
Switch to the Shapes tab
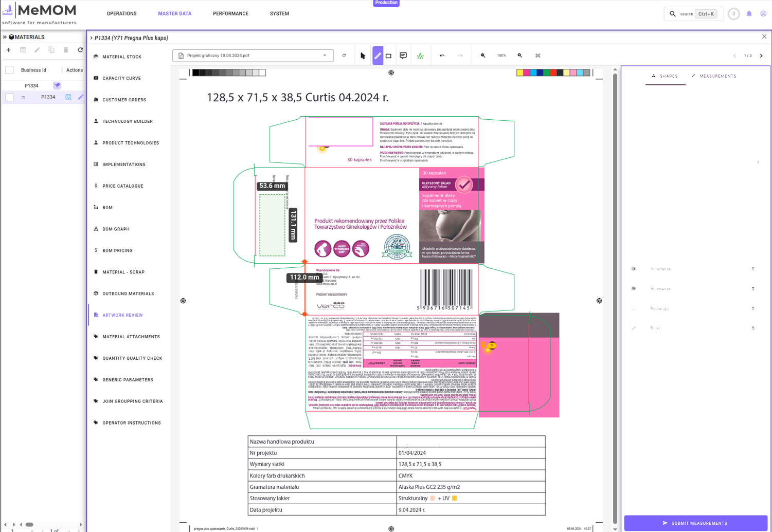pyautogui.click(x=665, y=76)
